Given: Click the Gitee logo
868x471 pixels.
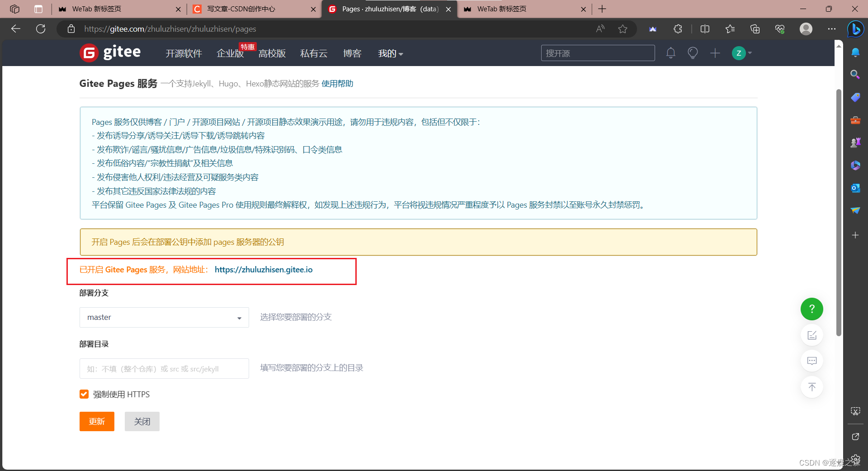Looking at the screenshot, I should pyautogui.click(x=110, y=52).
